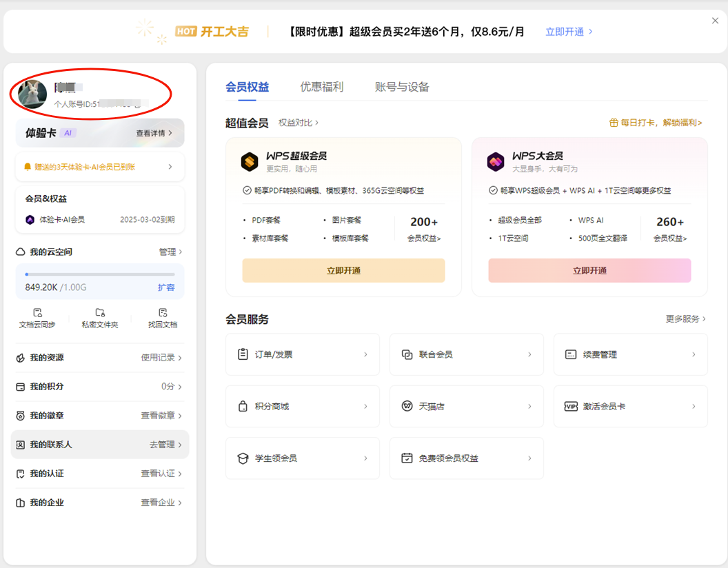This screenshot has width=728, height=568.
Task: Open 查看认证 in the 我的认证 row
Action: [161, 474]
